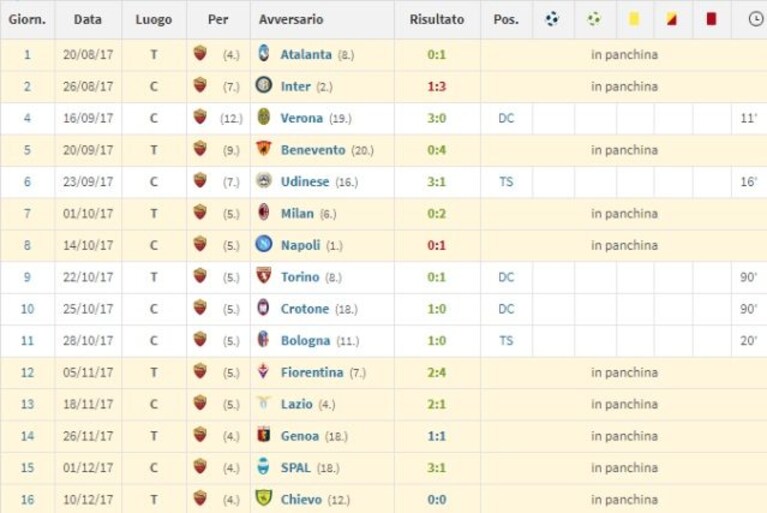Click the green own-goal ball icon header
Viewport: 767px width, 513px height.
[594, 19]
